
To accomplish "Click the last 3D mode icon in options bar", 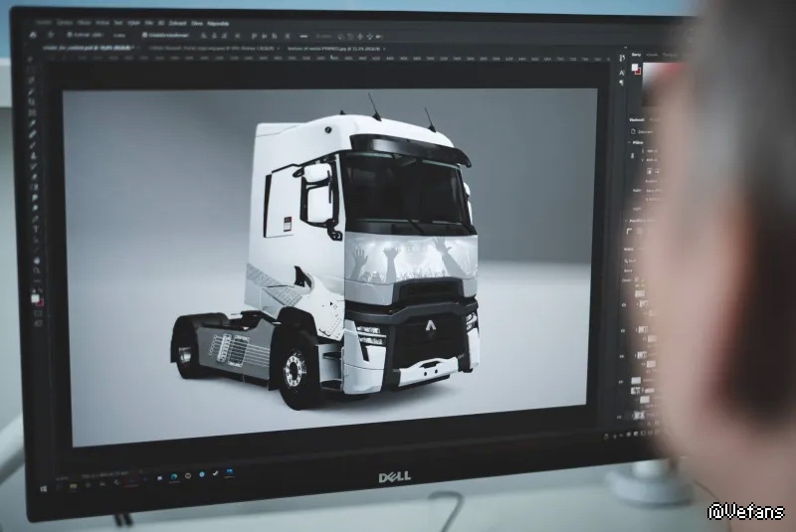I will click(x=378, y=37).
